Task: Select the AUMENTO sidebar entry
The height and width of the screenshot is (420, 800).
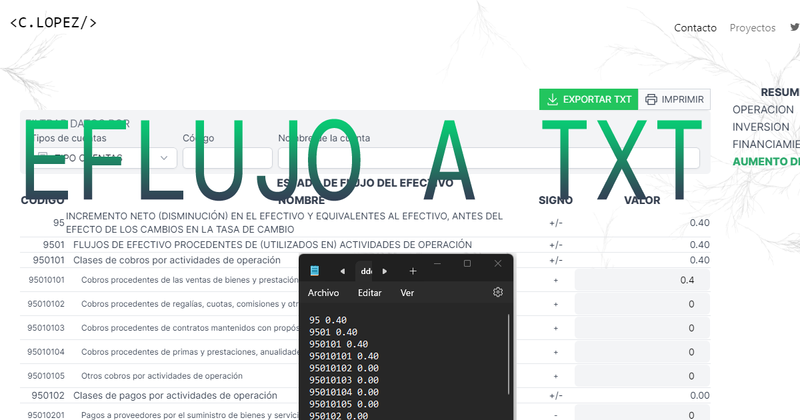Action: tap(766, 161)
